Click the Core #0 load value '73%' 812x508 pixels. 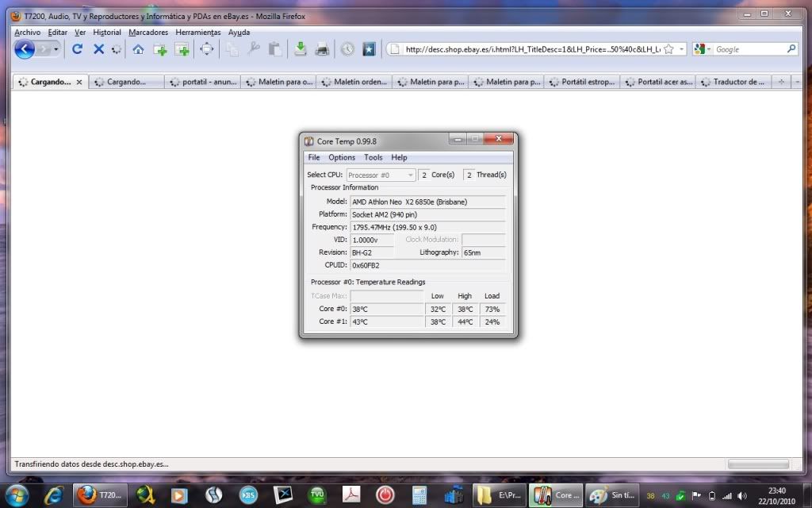[492, 309]
